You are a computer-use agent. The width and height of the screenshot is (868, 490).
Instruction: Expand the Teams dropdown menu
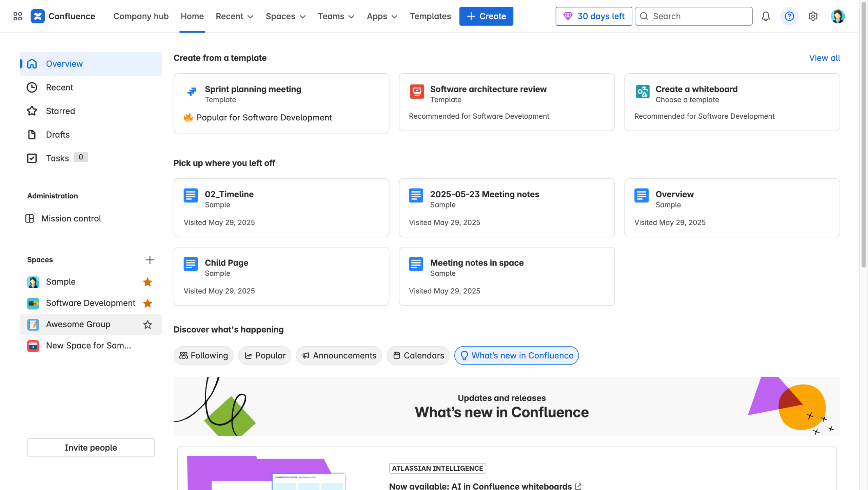[336, 16]
